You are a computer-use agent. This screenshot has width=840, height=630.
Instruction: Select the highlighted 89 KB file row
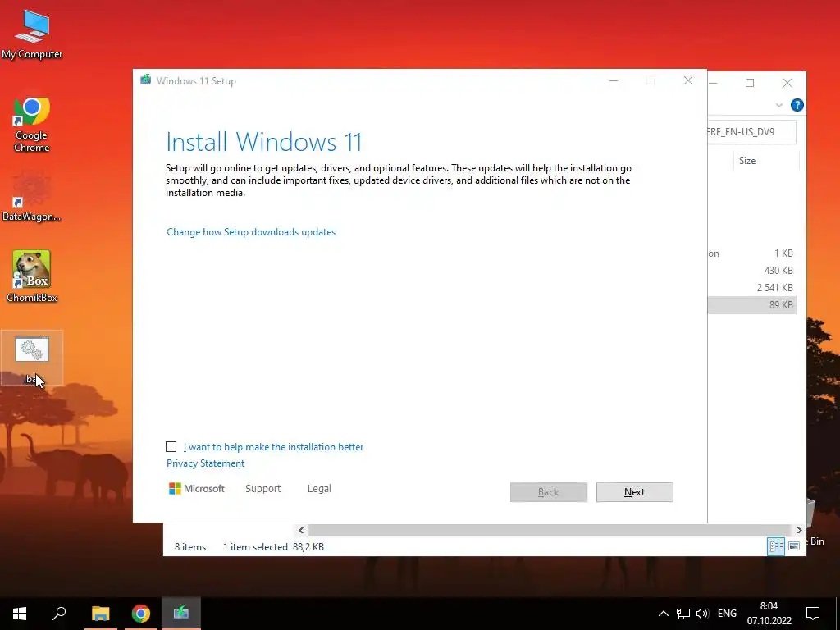(751, 305)
